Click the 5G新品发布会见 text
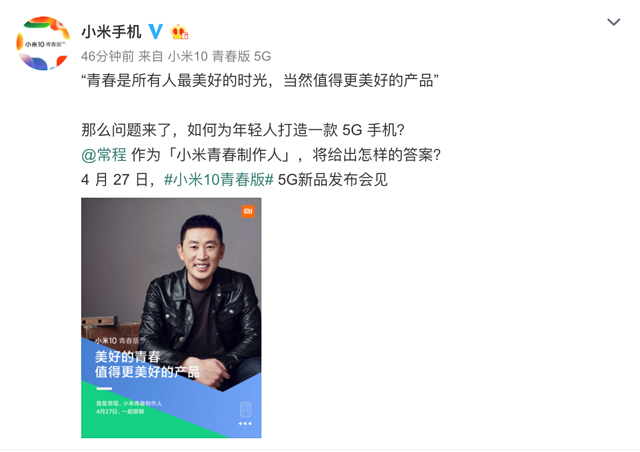This screenshot has height=452, width=640. pos(332,180)
